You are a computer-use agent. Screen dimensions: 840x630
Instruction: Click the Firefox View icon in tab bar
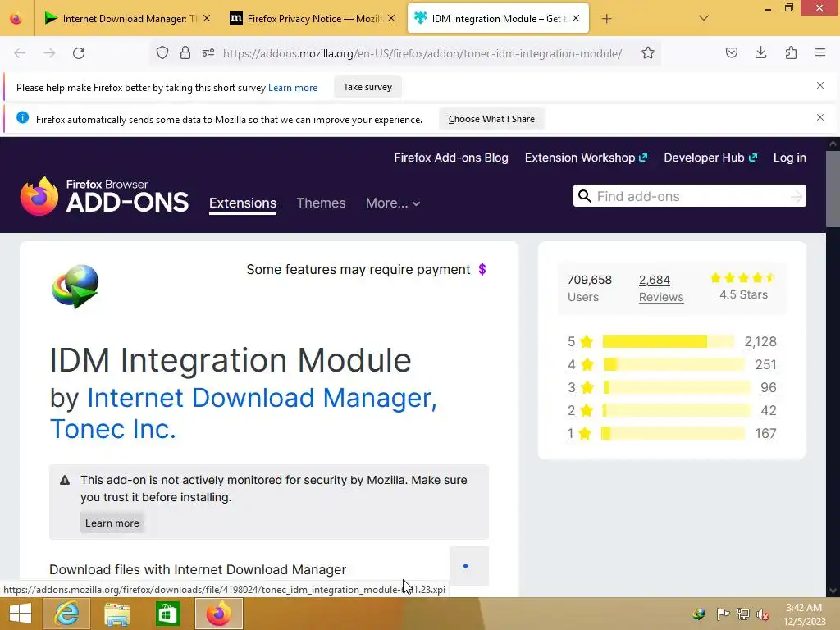16,19
